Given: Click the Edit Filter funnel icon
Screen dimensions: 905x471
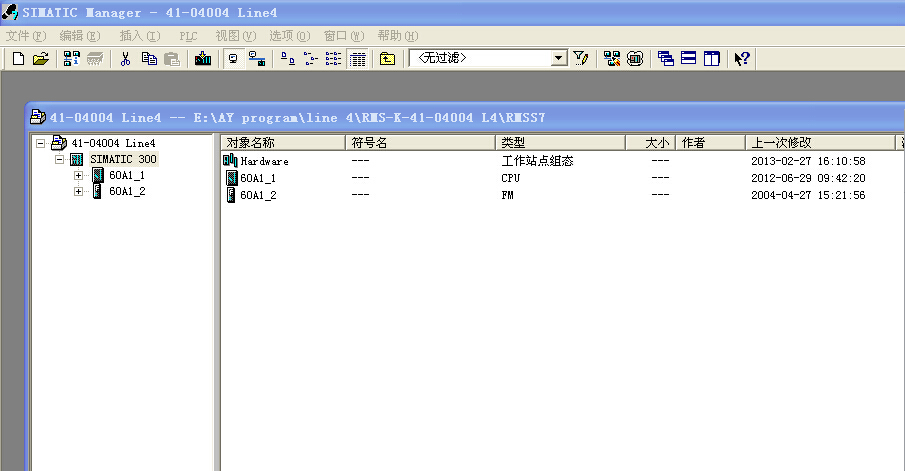Looking at the screenshot, I should [581, 58].
